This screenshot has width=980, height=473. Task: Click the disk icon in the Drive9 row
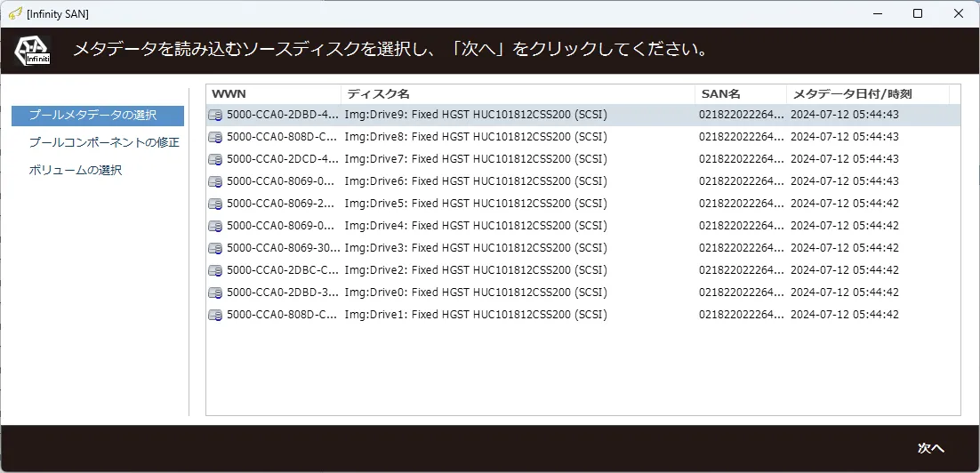click(x=215, y=115)
